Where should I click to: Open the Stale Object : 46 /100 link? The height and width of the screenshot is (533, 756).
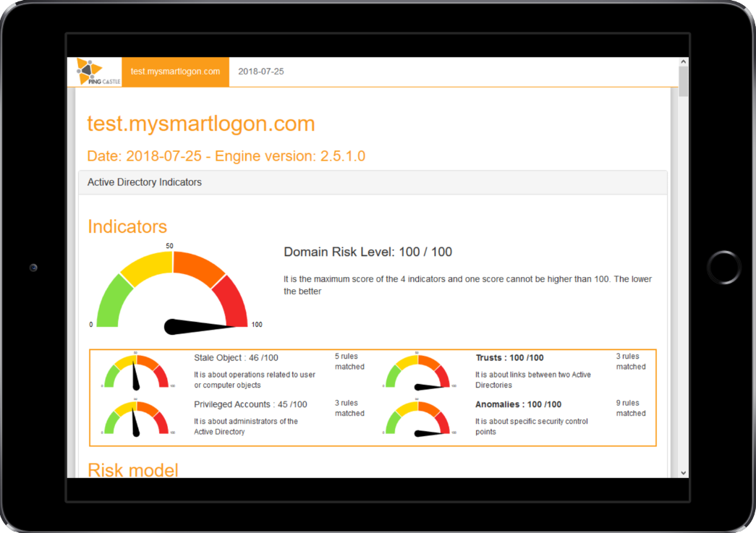click(236, 357)
